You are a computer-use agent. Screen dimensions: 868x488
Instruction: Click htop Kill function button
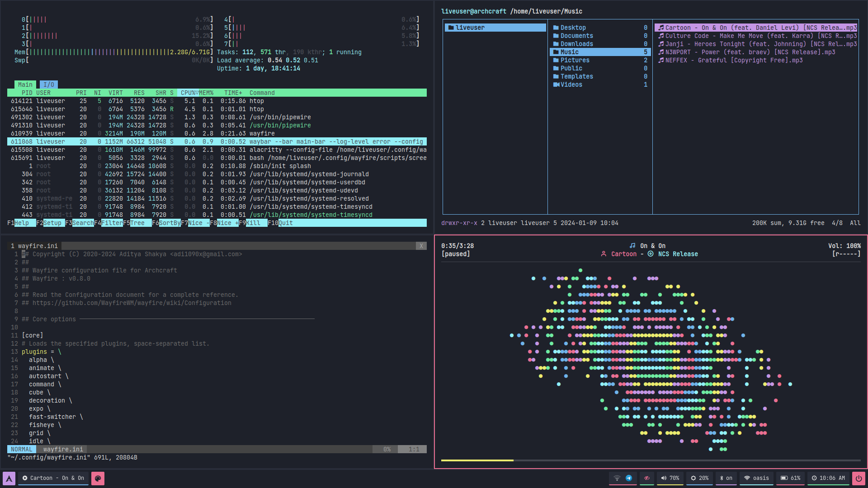click(x=253, y=223)
